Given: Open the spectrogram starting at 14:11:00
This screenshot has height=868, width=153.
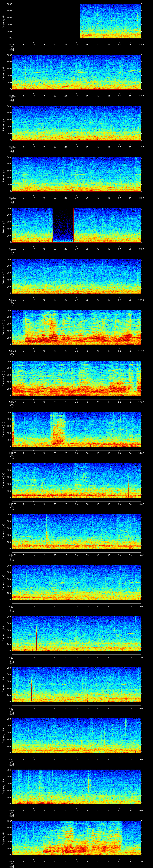Looking at the screenshot, I should coord(77,378).
